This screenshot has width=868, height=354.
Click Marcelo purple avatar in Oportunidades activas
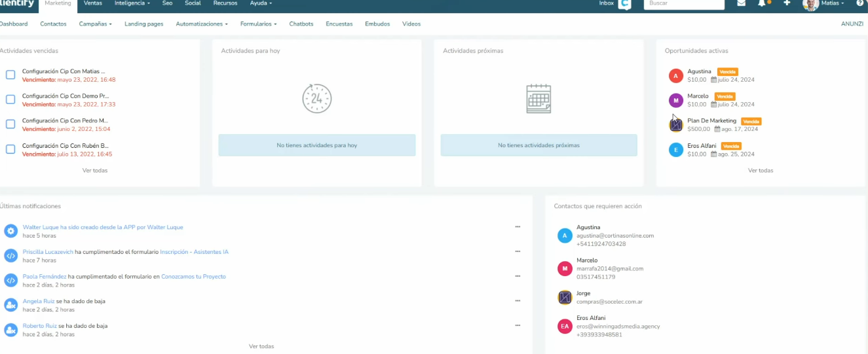676,100
